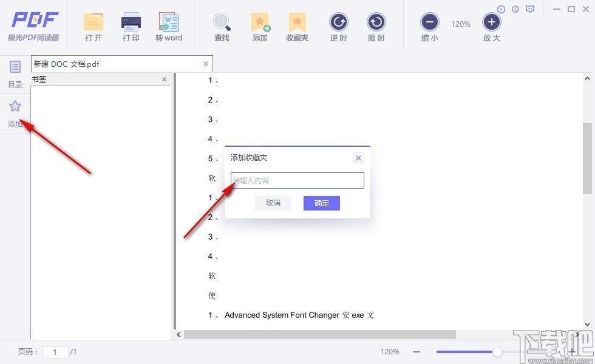Screen dimensions: 595x364
Task: Zoom out with 缩小 icon
Action: tap(430, 22)
